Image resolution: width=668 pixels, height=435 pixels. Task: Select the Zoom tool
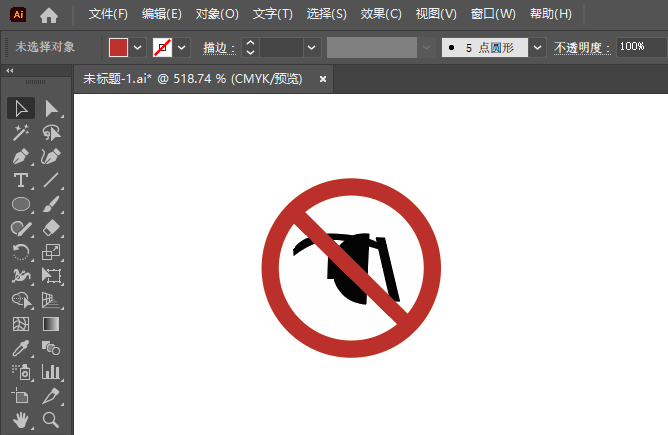click(x=52, y=420)
